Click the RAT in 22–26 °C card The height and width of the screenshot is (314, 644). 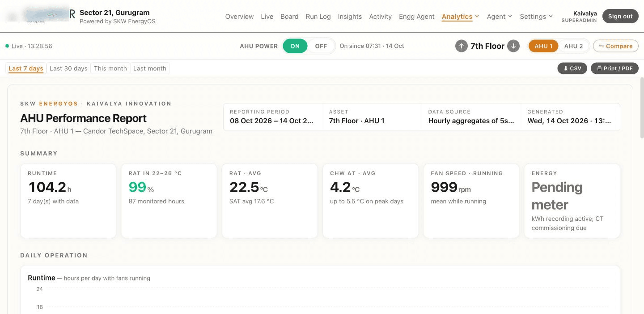[x=169, y=201]
